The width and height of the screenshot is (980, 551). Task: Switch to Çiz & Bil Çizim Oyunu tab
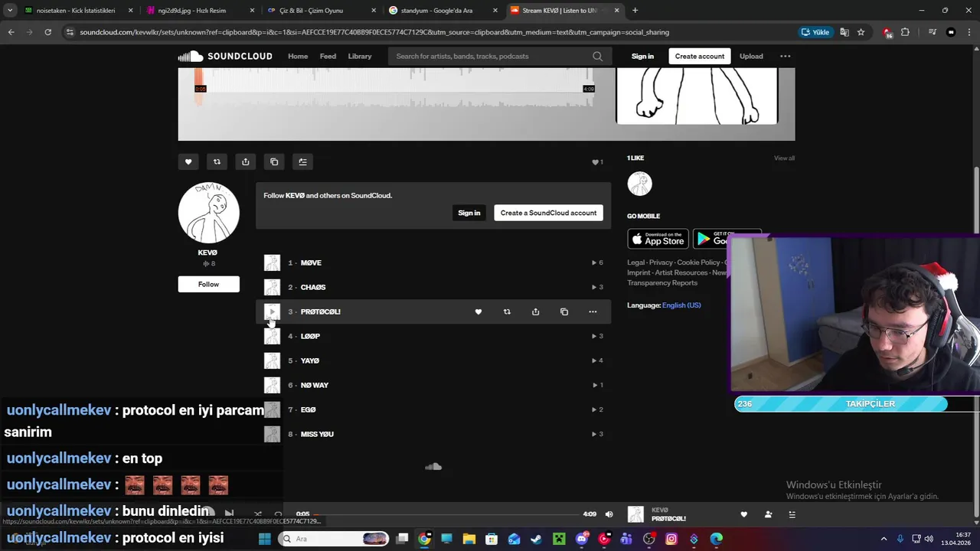(322, 11)
